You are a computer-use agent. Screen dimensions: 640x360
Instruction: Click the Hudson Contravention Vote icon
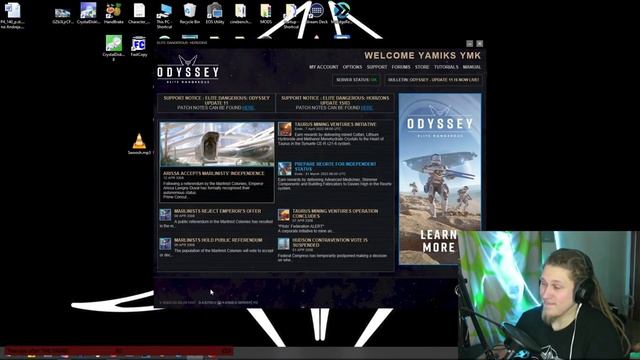click(x=284, y=244)
